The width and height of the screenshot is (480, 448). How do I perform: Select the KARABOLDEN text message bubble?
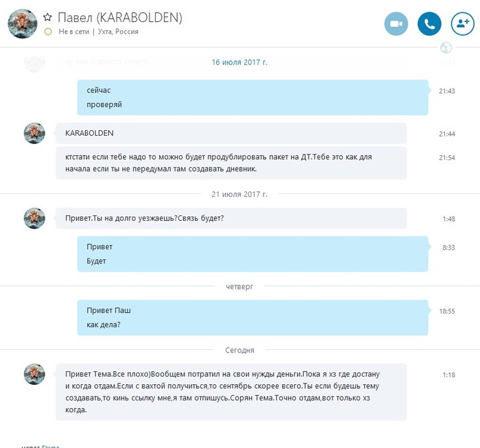coord(231,133)
